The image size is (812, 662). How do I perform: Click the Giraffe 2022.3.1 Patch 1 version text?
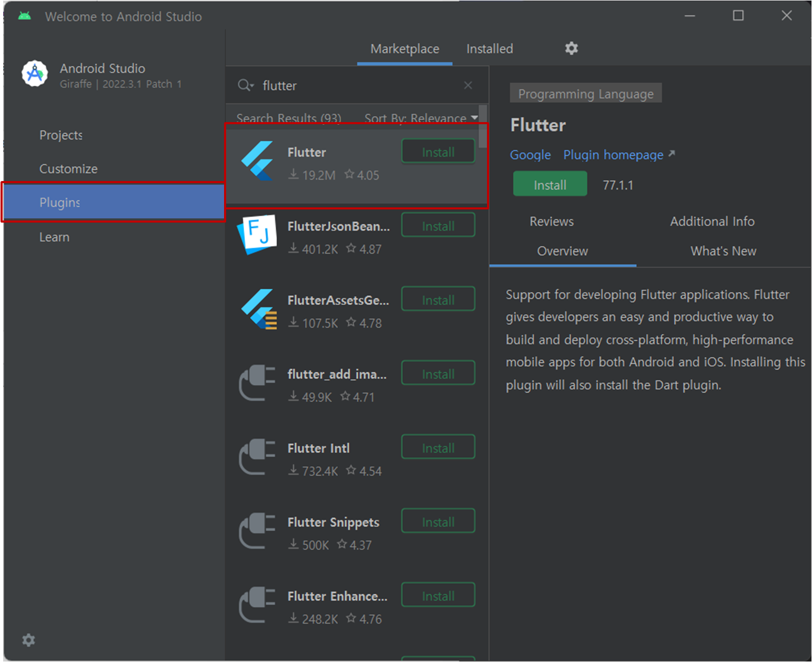click(x=120, y=84)
